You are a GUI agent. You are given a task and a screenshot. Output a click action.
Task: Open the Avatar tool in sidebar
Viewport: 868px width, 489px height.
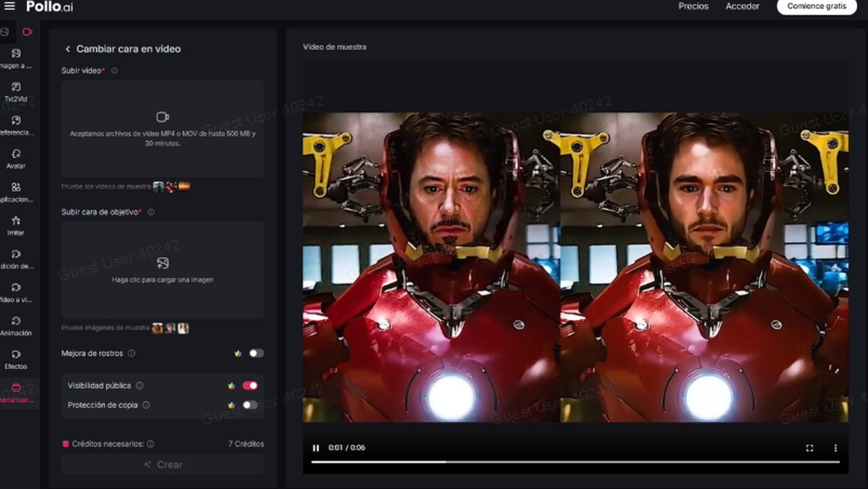tap(16, 159)
